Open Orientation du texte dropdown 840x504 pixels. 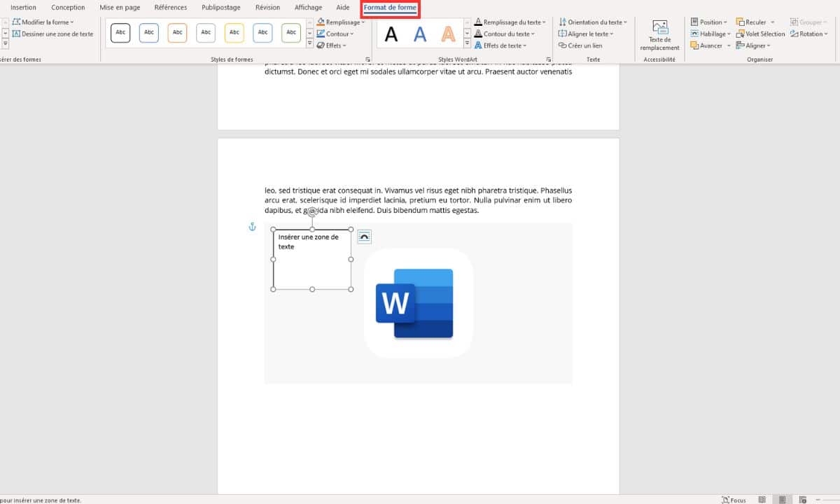point(593,22)
